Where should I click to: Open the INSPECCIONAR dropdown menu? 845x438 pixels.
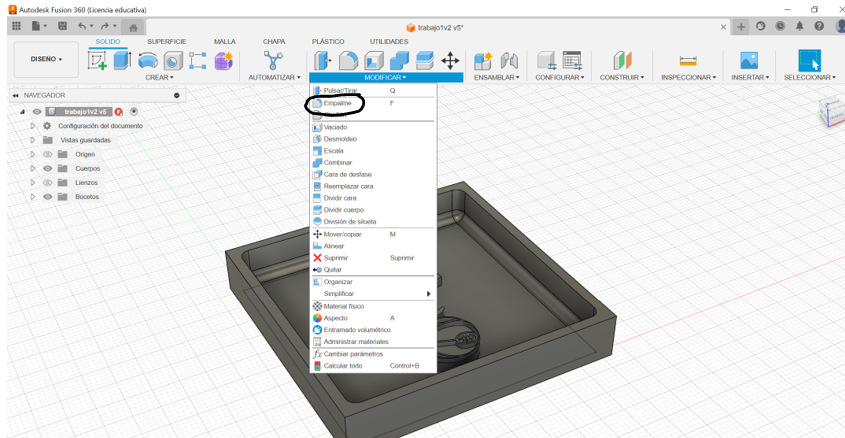tap(689, 78)
